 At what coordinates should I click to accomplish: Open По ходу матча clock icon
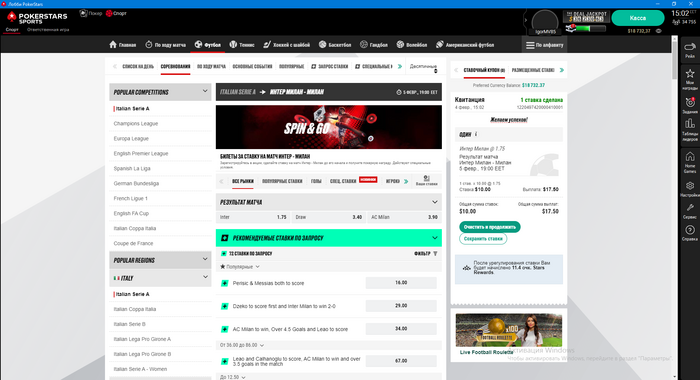click(149, 45)
